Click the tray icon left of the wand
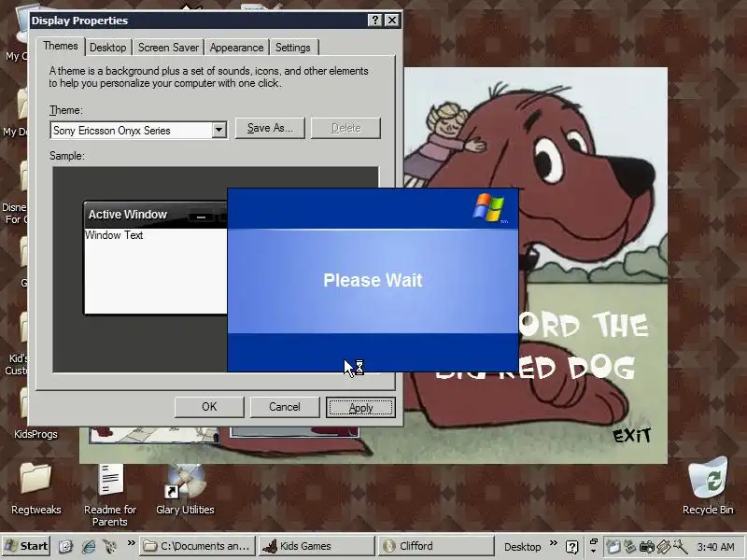This screenshot has width=747, height=560. click(x=663, y=546)
